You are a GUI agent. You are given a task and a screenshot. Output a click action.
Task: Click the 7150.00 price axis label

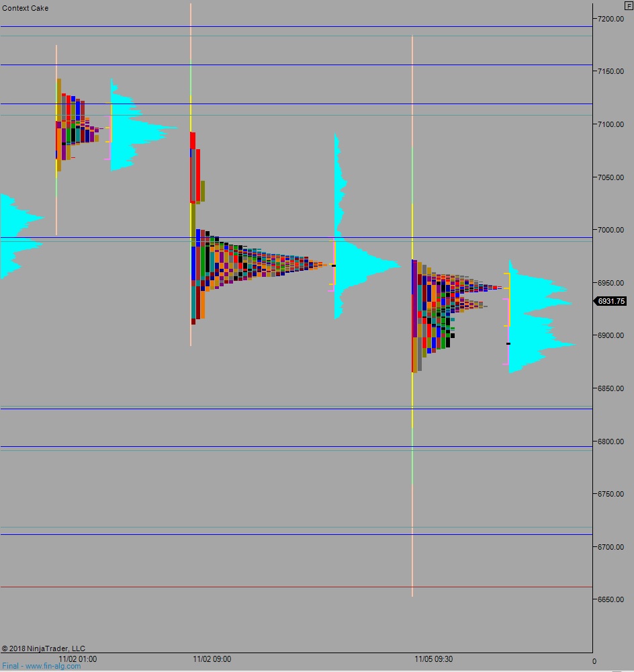click(610, 72)
